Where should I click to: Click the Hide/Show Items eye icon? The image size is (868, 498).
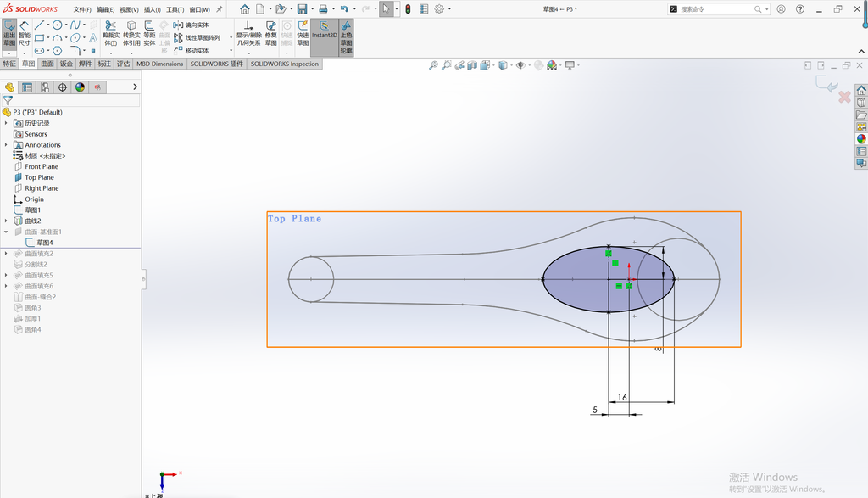(x=520, y=65)
